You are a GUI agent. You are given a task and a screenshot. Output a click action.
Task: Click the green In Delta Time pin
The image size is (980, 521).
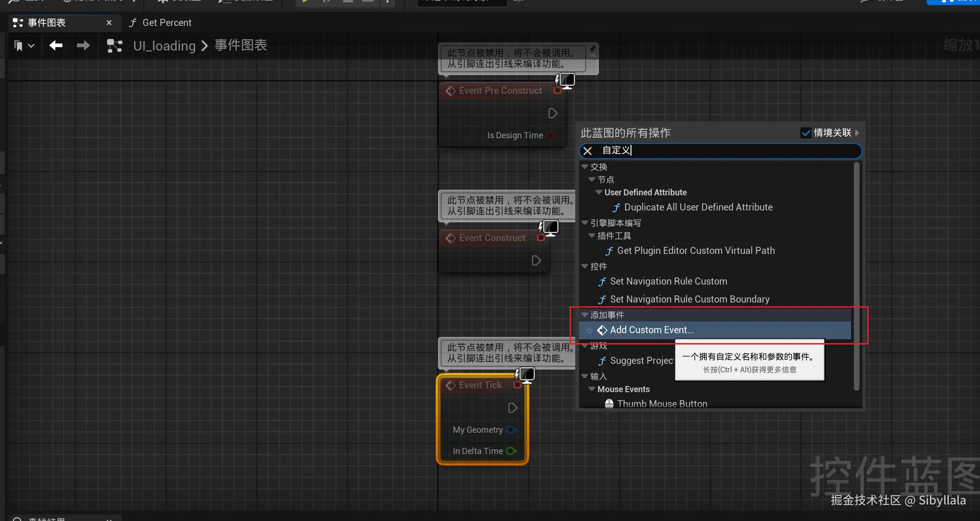pyautogui.click(x=511, y=451)
